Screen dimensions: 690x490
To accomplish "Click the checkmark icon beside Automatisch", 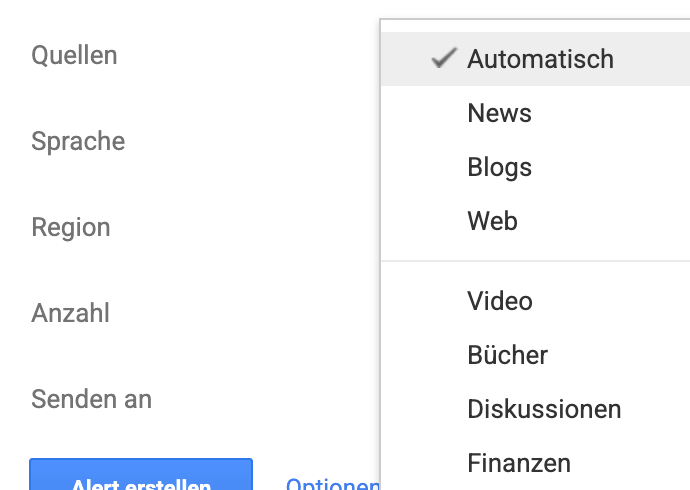I will tap(443, 59).
